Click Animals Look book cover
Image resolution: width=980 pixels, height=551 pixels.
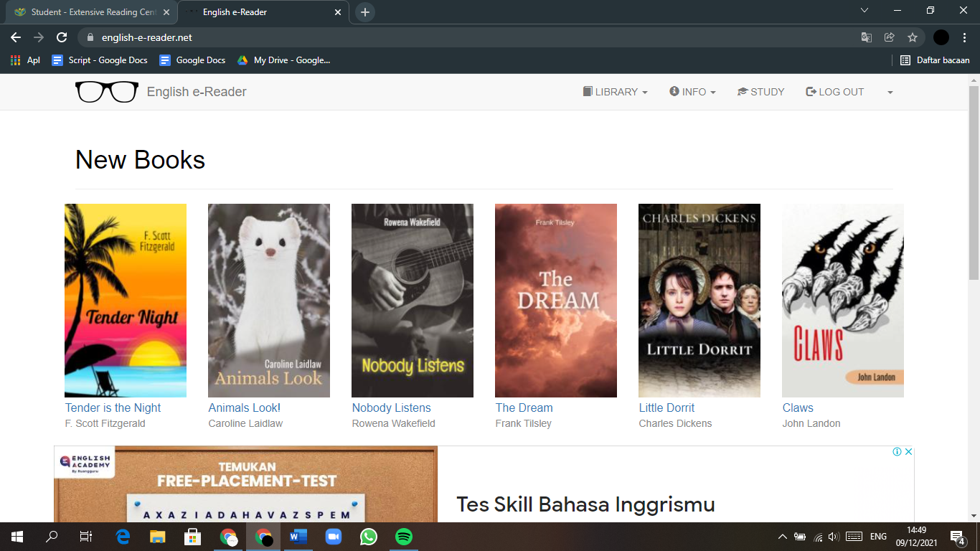[x=269, y=301]
